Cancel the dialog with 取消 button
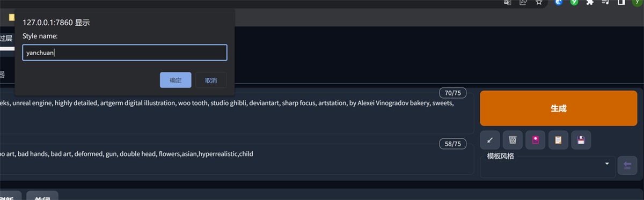Image resolution: width=644 pixels, height=200 pixels. pos(211,80)
